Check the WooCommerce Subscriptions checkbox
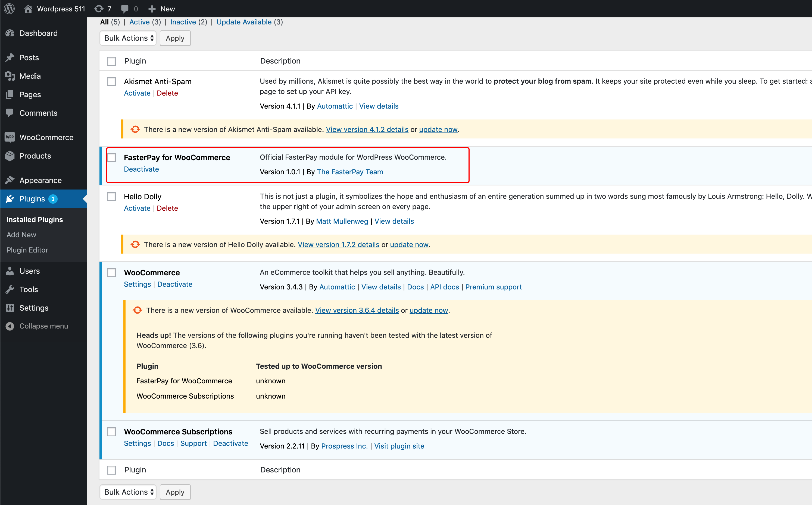The width and height of the screenshot is (812, 505). tap(111, 431)
